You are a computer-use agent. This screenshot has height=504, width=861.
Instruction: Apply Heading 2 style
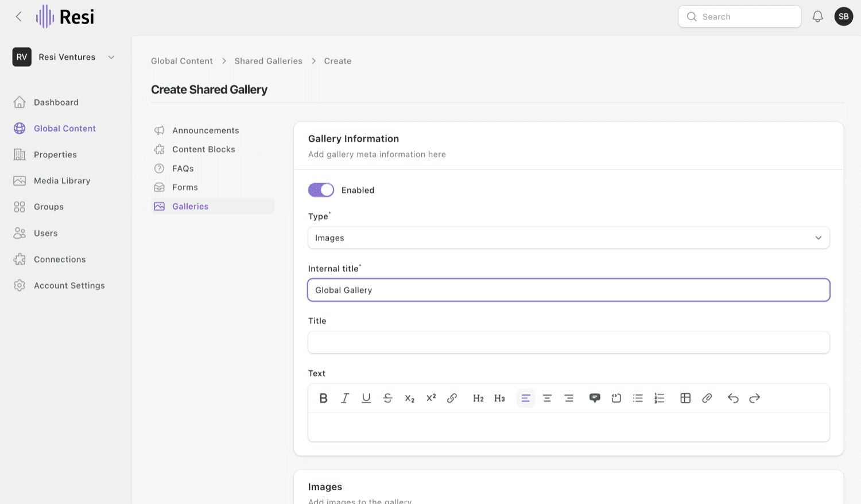coord(478,398)
